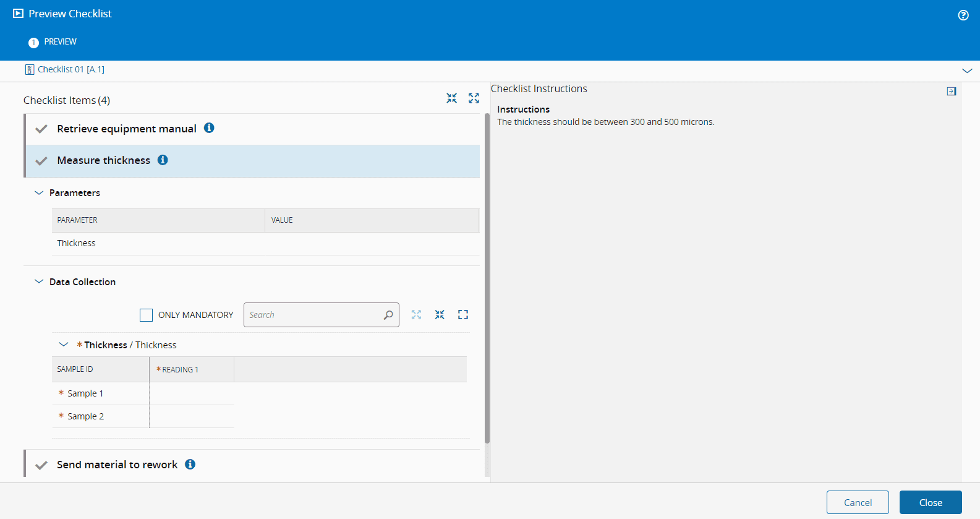980x519 pixels.
Task: Show info for Send material to rework
Action: pos(190,464)
